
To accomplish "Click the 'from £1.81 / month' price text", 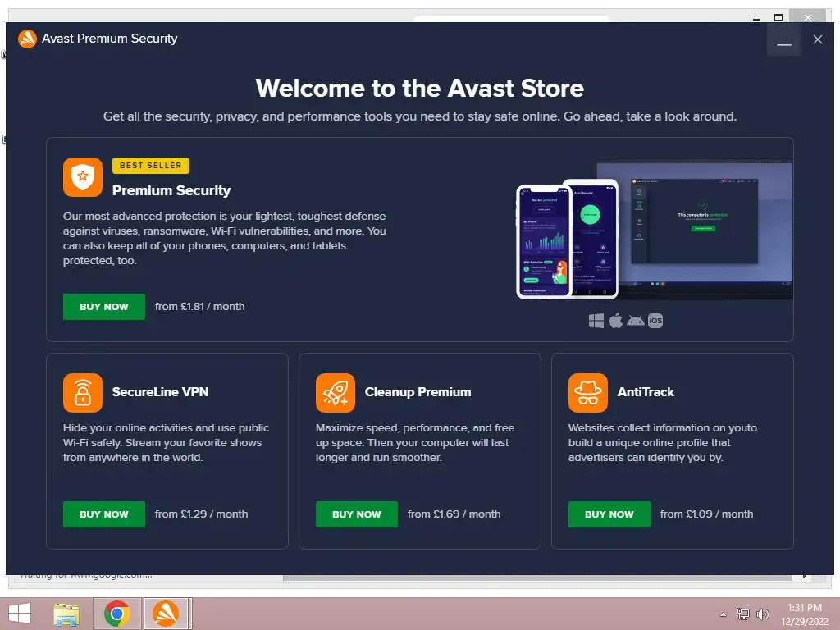I will [200, 307].
